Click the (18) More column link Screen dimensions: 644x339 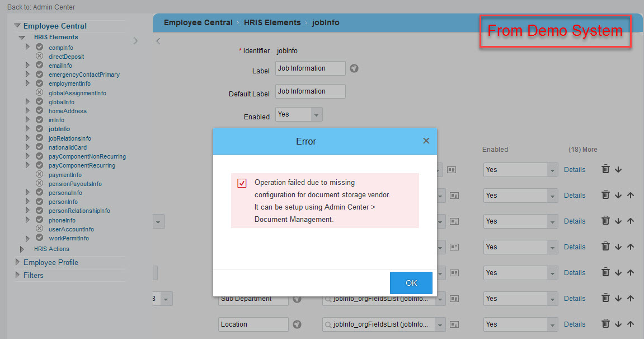pyautogui.click(x=582, y=150)
